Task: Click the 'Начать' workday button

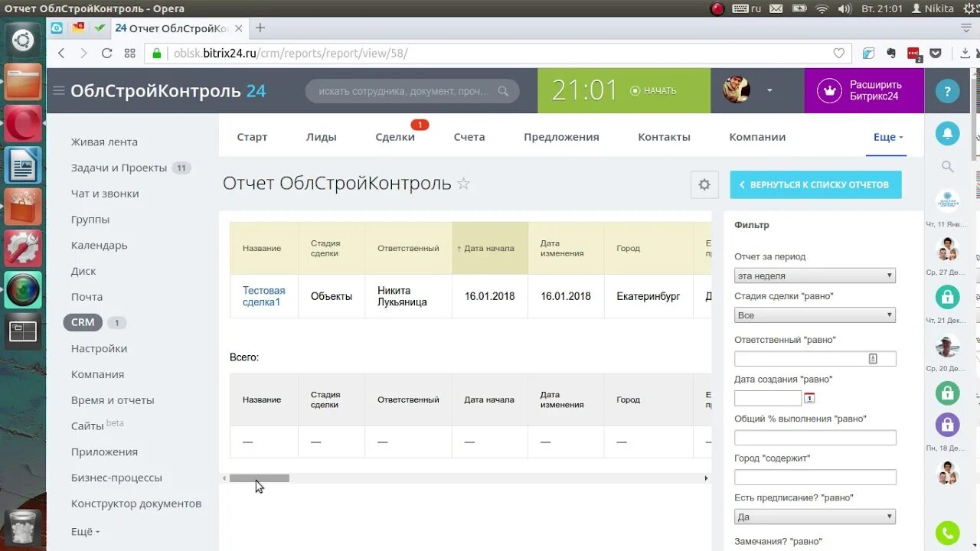Action: 653,91
